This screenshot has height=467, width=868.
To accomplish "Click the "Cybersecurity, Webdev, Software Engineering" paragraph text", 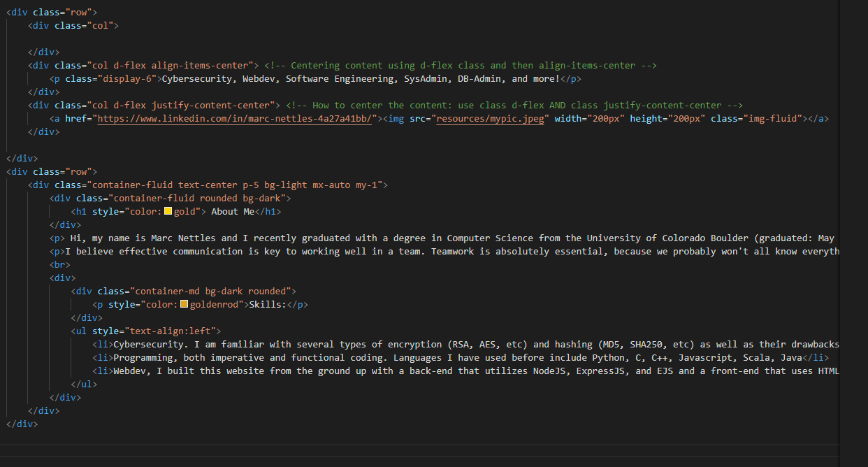I will point(277,79).
